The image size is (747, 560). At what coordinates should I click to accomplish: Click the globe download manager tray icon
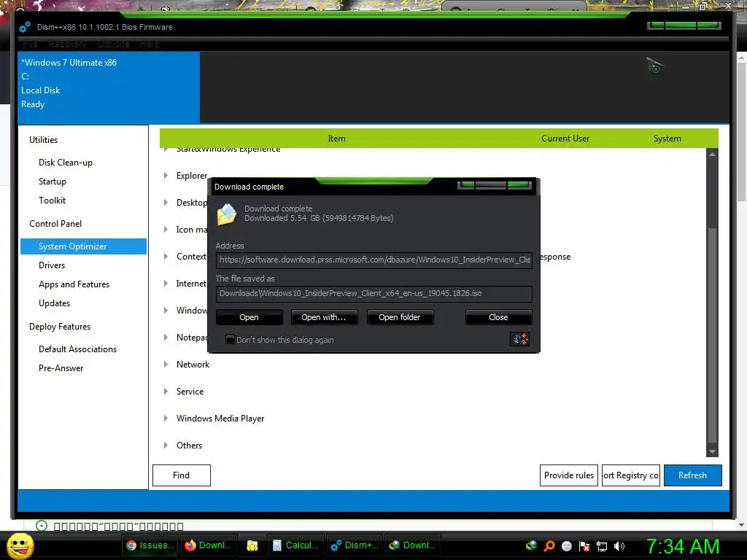coord(531,546)
